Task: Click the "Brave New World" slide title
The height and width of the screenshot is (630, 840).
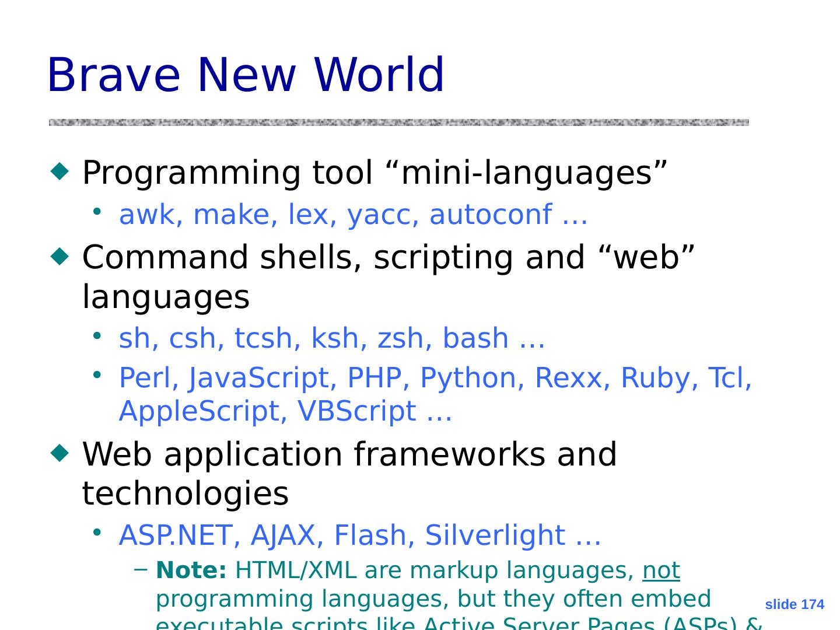Action: [246, 75]
